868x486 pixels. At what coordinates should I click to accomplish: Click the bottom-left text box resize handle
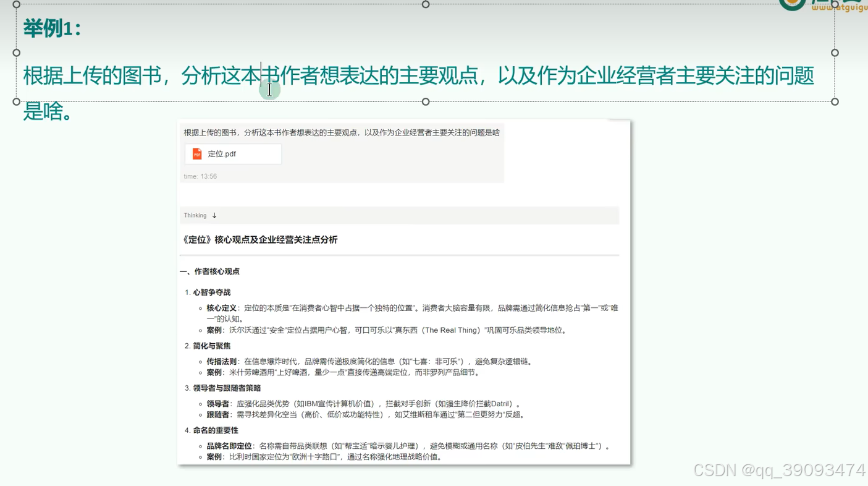17,101
